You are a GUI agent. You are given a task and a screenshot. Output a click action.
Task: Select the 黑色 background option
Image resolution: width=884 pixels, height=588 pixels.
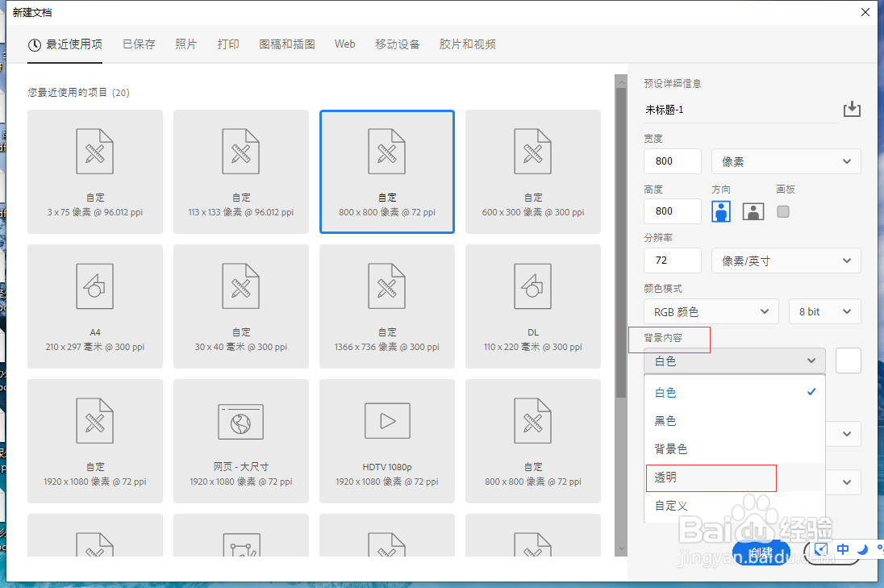coord(665,420)
